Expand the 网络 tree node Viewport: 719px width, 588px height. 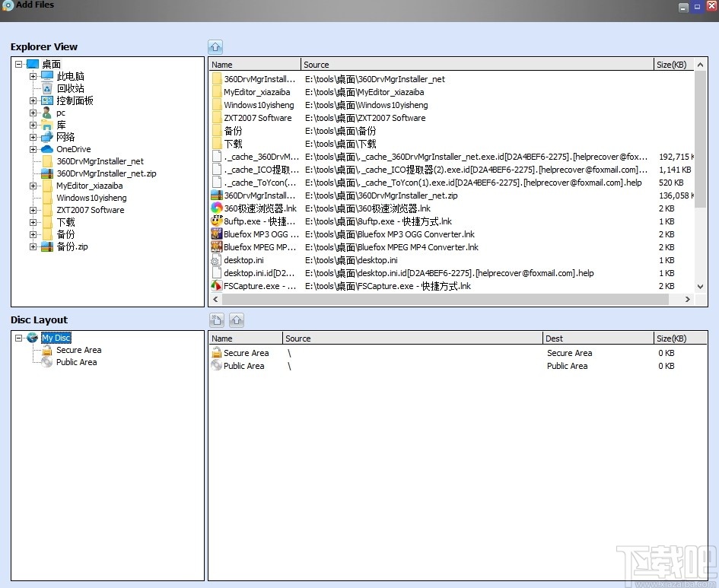33,137
